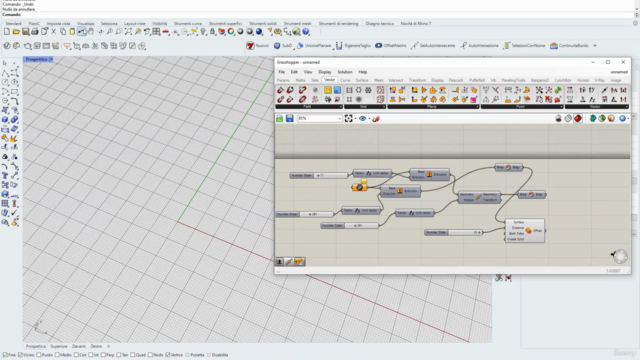The height and width of the screenshot is (360, 640).
Task: Toggle the Vertice osnap checkbox
Action: tap(168, 355)
